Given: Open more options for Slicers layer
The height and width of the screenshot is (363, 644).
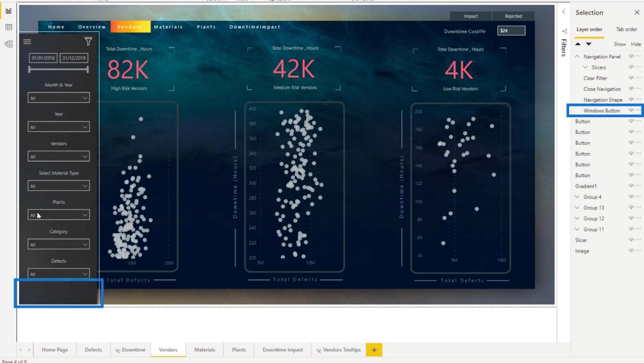Looking at the screenshot, I should pyautogui.click(x=638, y=68).
